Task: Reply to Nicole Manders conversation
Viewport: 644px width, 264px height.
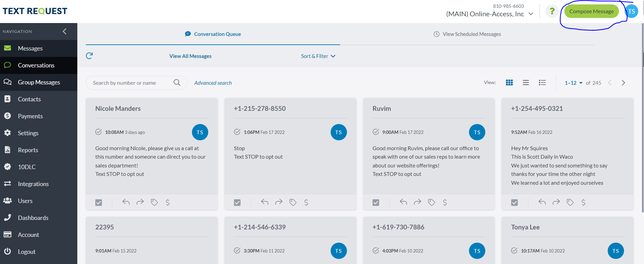Action: tap(126, 202)
